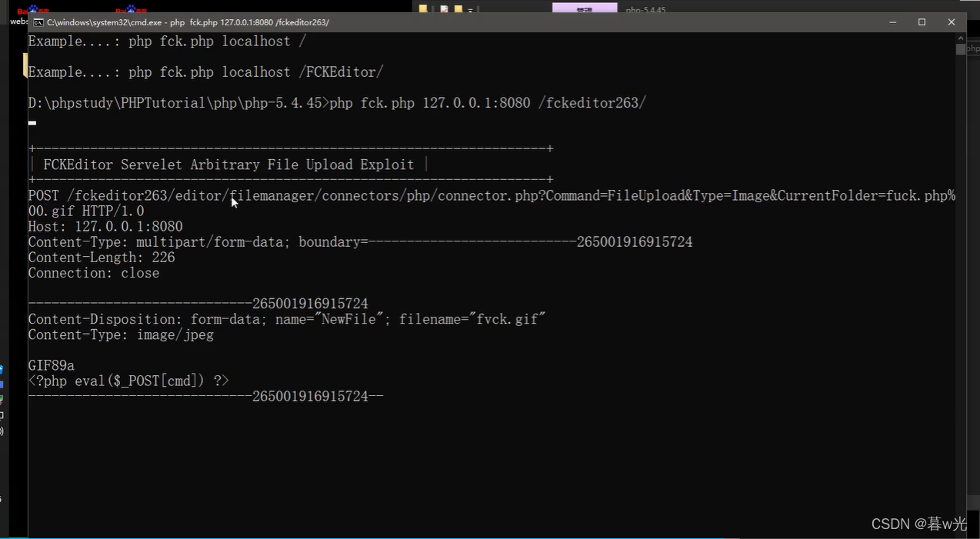Click the cmd window vertical scrollbar thumb
The width and height of the screenshot is (980, 539).
pos(960,49)
